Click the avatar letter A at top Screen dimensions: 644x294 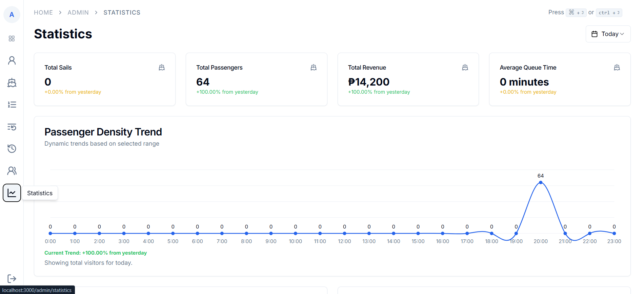[x=12, y=15]
